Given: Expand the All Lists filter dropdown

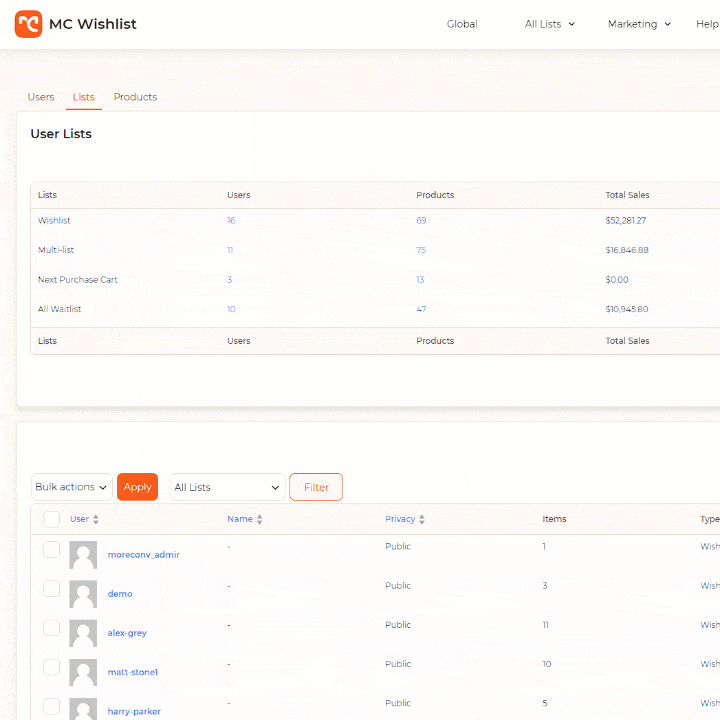Looking at the screenshot, I should point(227,487).
